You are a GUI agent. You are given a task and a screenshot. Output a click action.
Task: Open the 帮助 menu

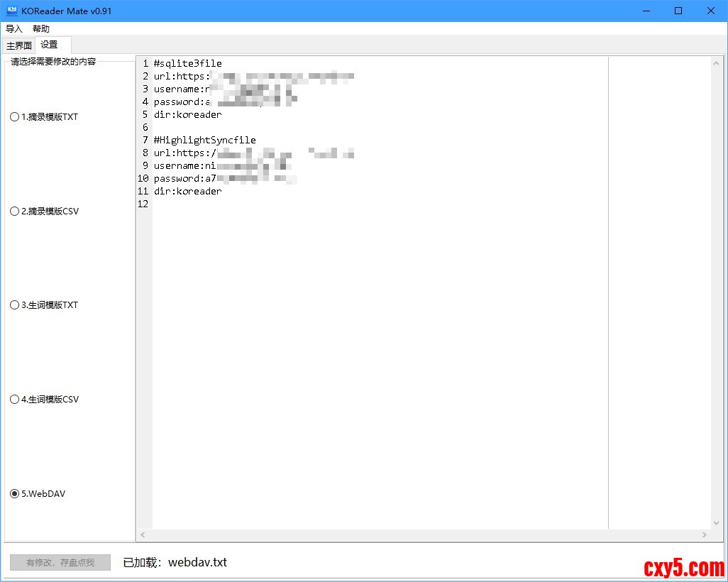[x=41, y=29]
